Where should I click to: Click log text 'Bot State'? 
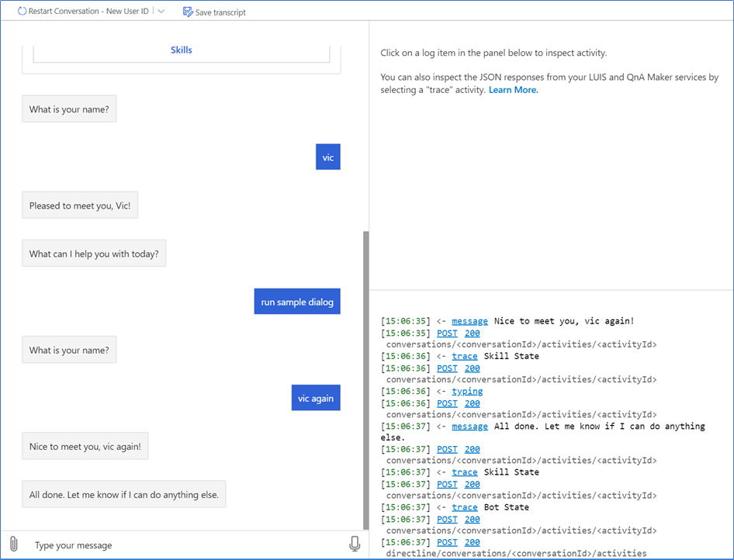[507, 507]
